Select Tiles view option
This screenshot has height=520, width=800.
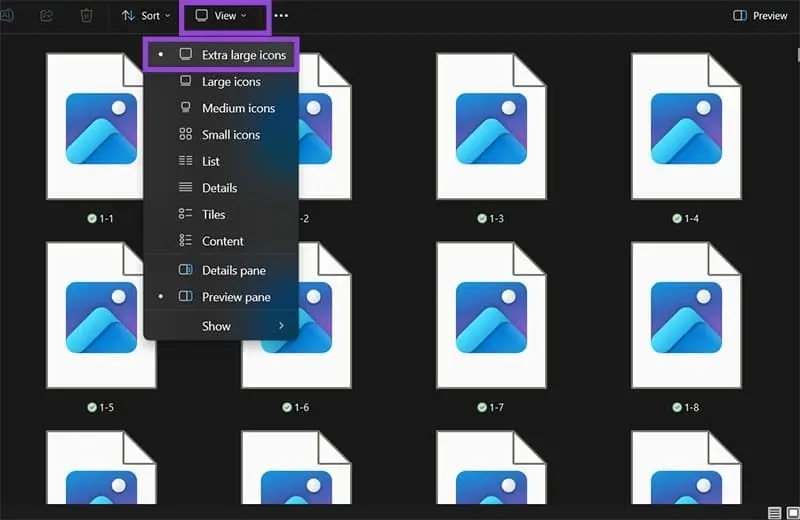point(221,214)
